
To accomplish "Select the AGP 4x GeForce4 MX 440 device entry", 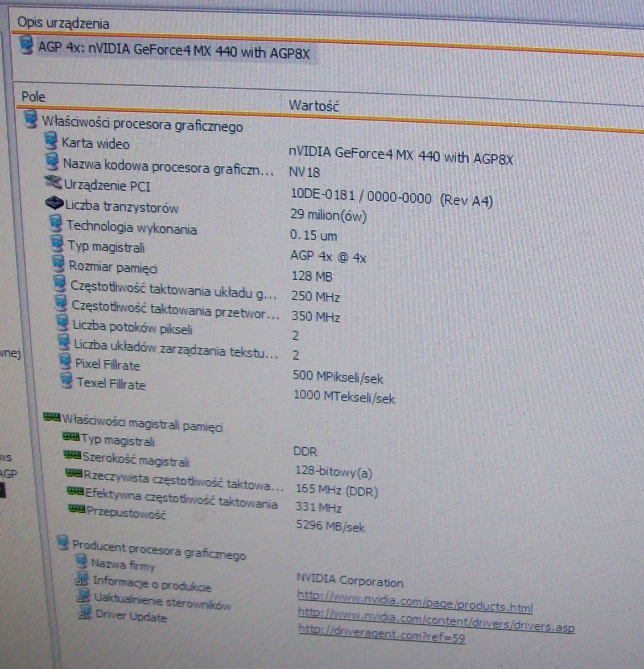I will coord(174,50).
